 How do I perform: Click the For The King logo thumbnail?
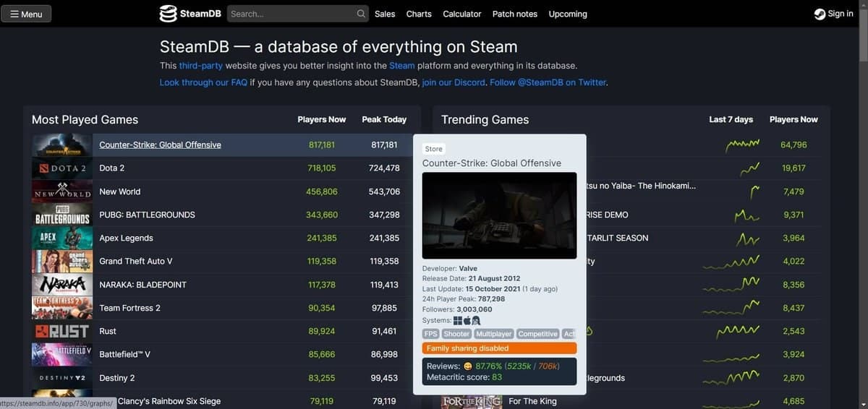point(471,401)
